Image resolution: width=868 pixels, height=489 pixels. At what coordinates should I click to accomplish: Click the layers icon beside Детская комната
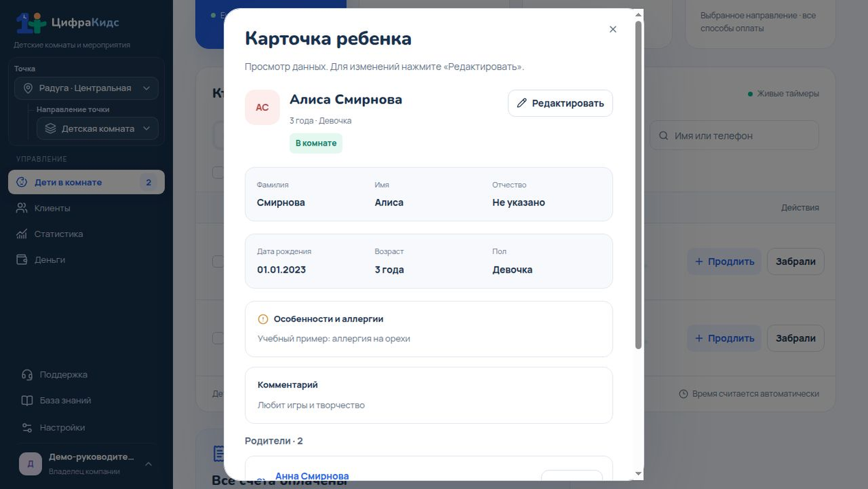click(x=50, y=128)
